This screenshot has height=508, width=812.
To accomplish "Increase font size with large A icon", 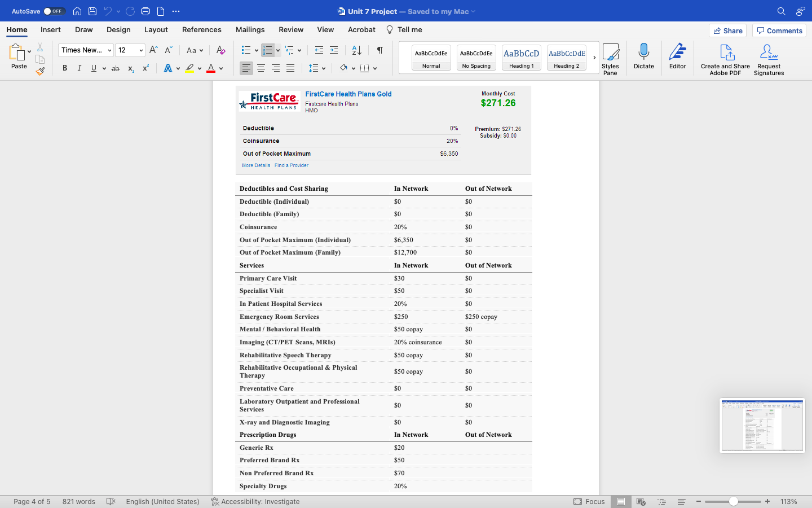I will point(153,50).
